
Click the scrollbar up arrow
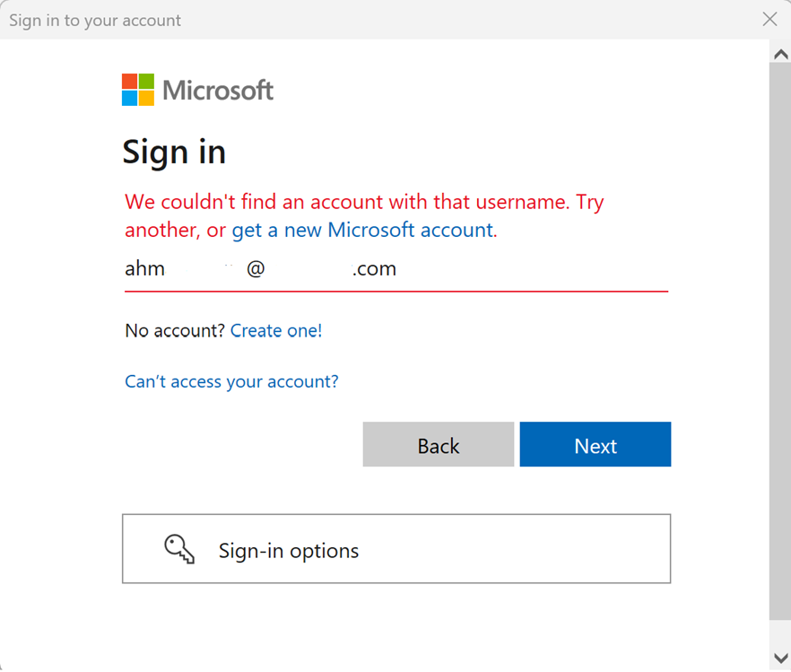coord(780,54)
